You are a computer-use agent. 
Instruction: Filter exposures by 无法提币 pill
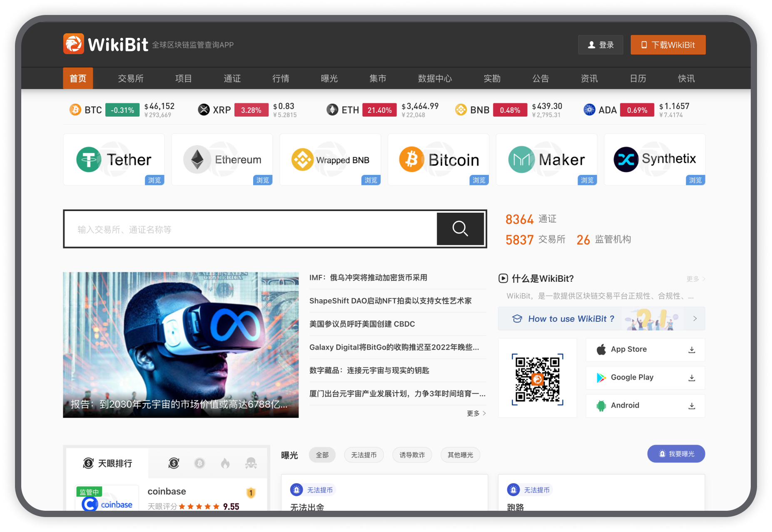tap(364, 455)
